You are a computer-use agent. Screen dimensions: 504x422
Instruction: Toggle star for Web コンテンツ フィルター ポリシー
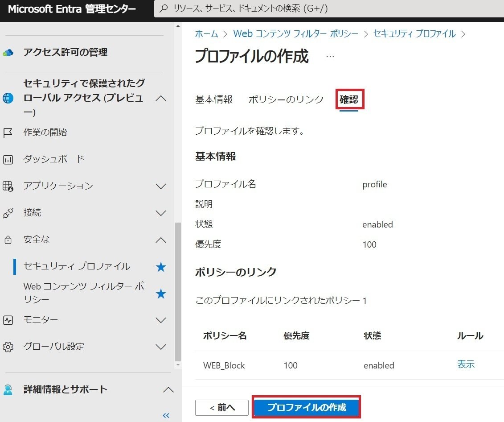(x=161, y=294)
